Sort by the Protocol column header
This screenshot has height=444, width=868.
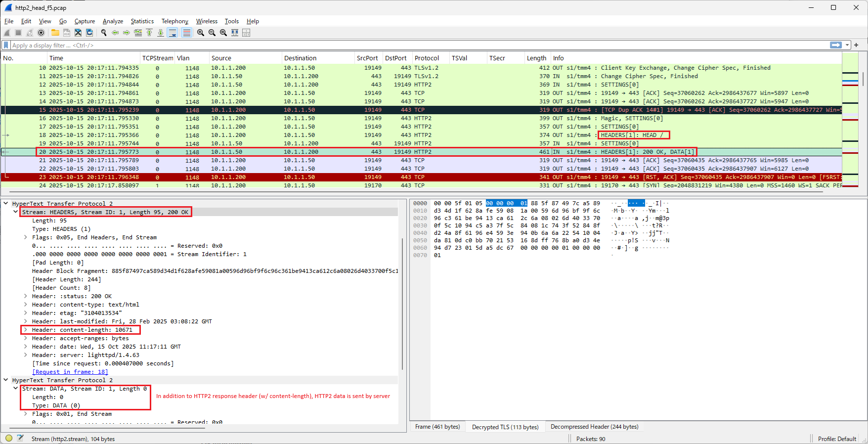coord(431,58)
